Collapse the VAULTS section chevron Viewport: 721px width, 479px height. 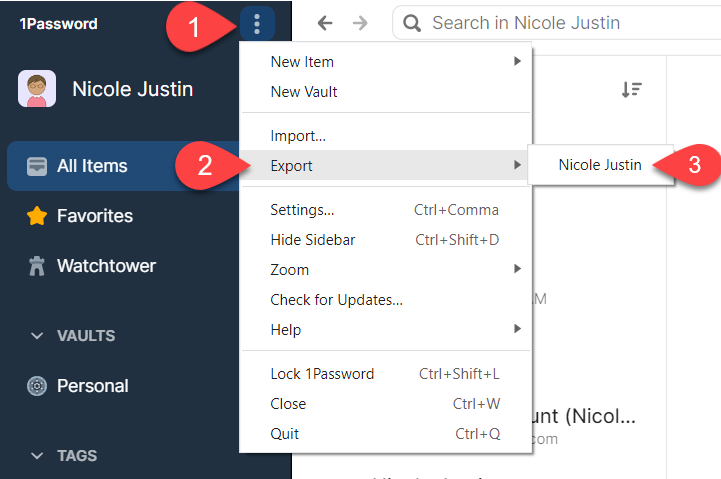37,336
